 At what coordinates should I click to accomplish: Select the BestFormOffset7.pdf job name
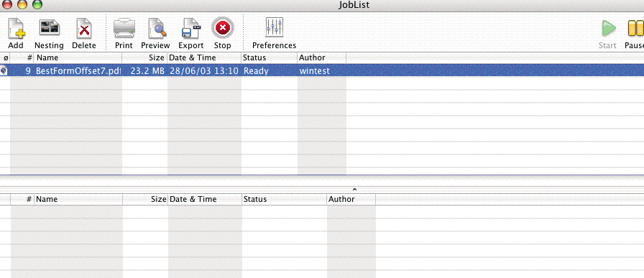pyautogui.click(x=78, y=70)
